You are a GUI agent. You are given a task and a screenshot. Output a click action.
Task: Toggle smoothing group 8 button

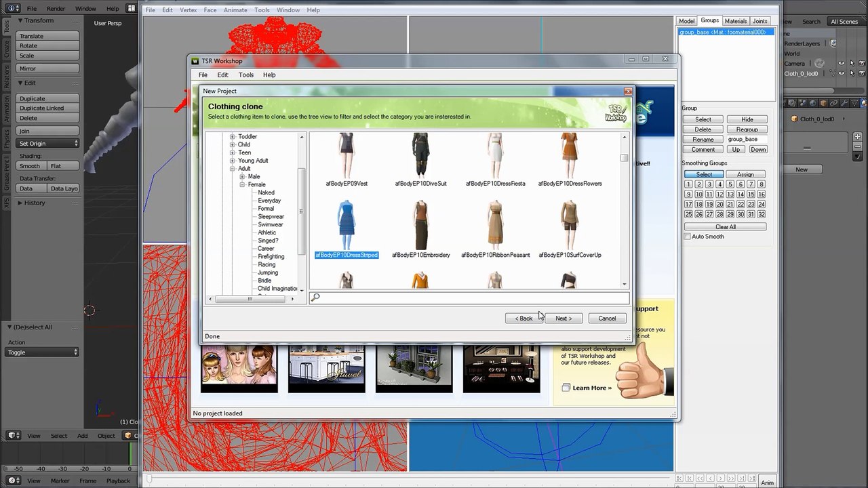pyautogui.click(x=762, y=184)
